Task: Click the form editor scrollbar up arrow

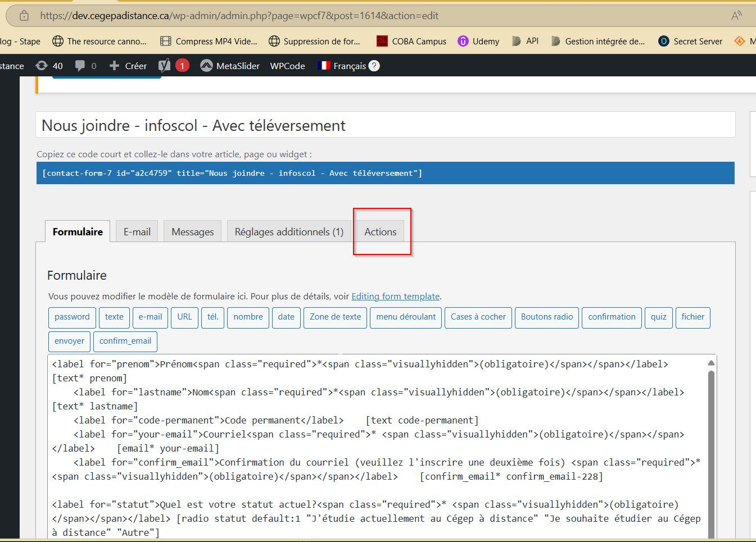Action: click(711, 363)
